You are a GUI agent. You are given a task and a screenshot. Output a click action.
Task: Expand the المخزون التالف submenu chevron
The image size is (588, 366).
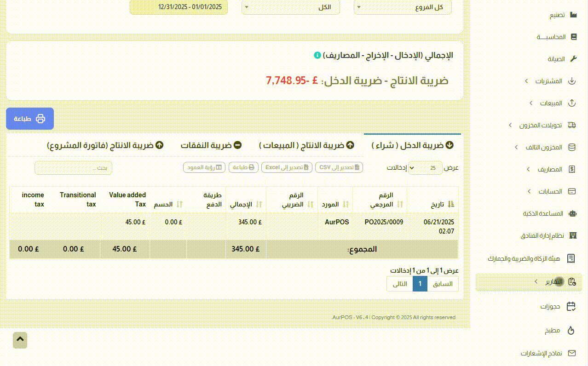(517, 147)
